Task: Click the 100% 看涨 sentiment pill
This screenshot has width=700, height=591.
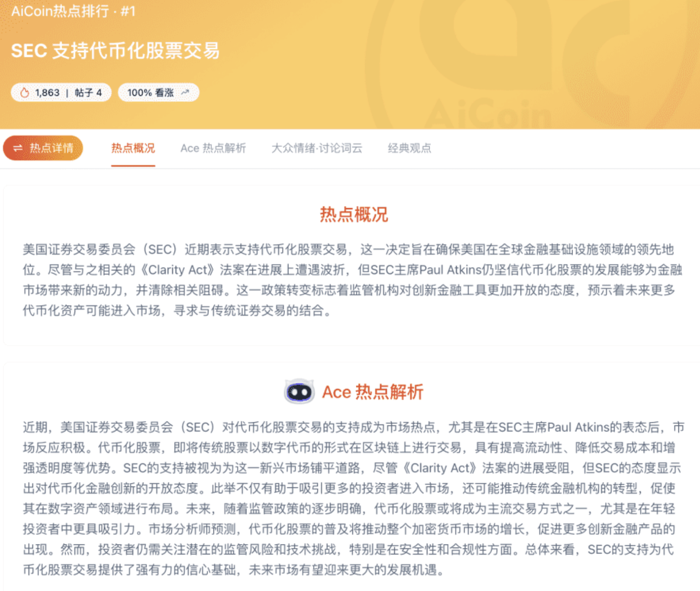Action: [x=158, y=93]
